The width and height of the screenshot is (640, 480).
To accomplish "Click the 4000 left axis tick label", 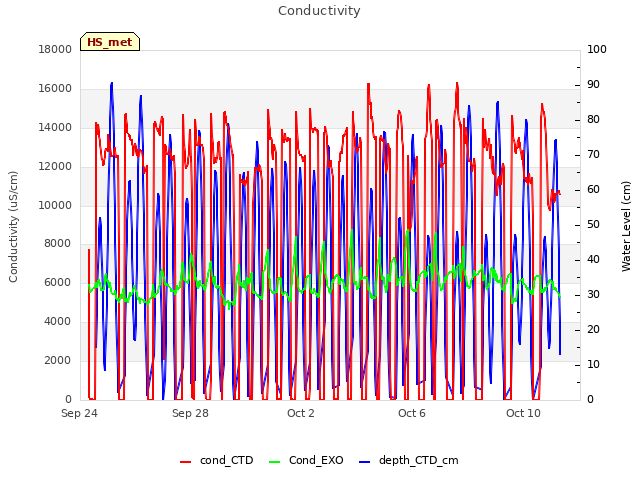I will (58, 322).
